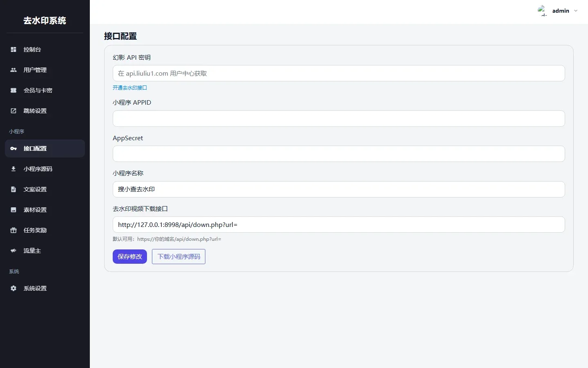
Task: Click the image icon beside 素材设置
Action: pyautogui.click(x=13, y=210)
